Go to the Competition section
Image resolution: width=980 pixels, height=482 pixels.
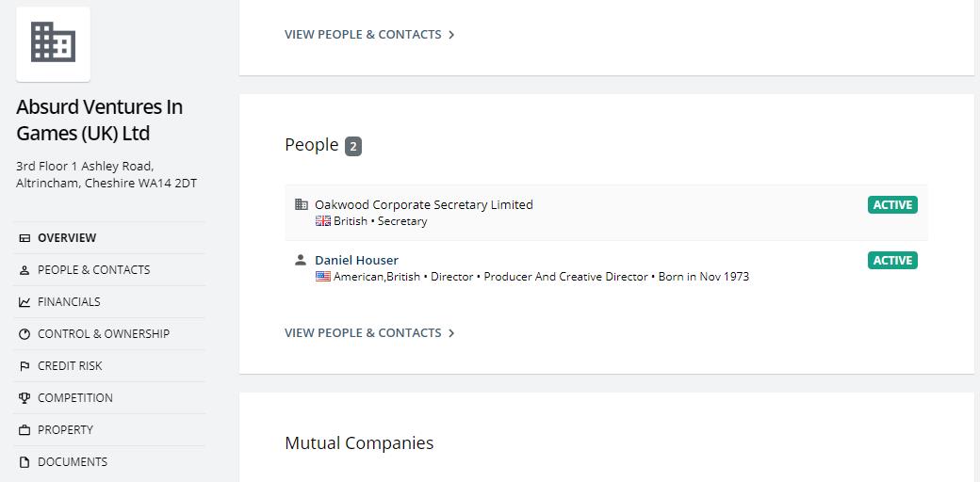[74, 398]
